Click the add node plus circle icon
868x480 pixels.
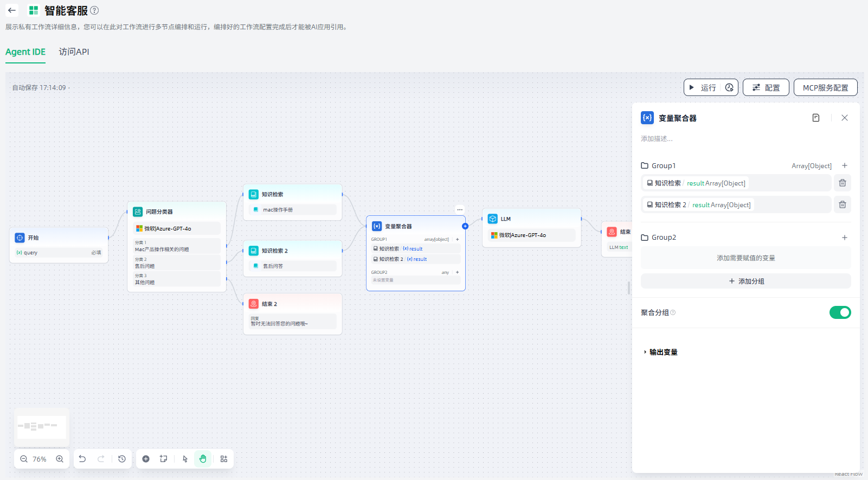point(146,459)
